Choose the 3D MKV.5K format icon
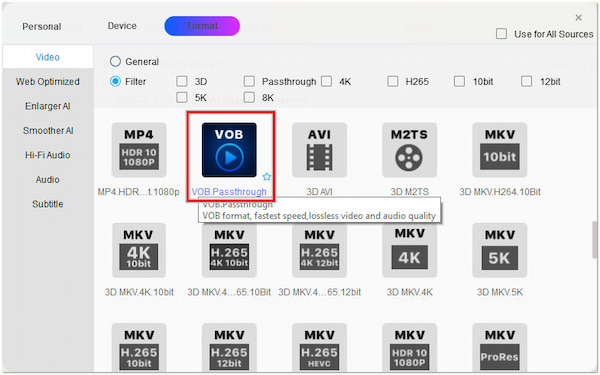The width and height of the screenshot is (600, 375). pyautogui.click(x=500, y=250)
